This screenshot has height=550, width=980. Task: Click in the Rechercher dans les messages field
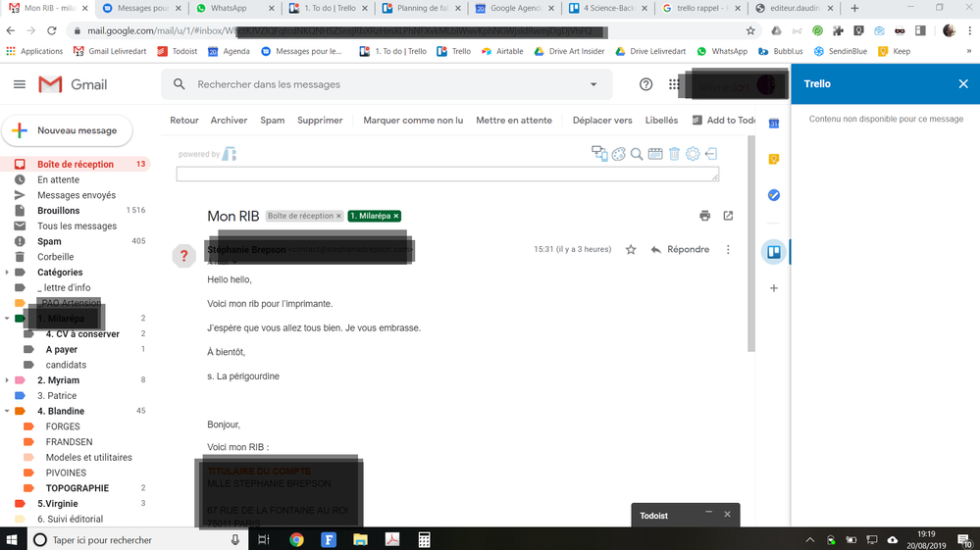(x=387, y=84)
